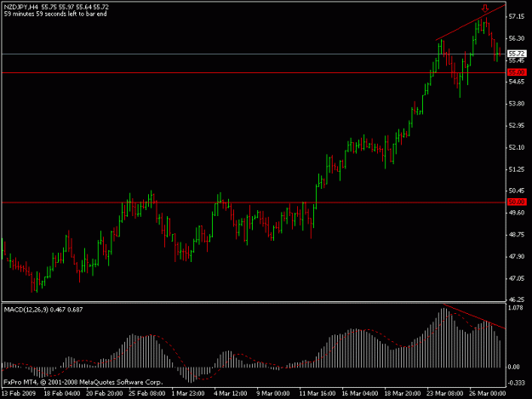Click the 0.00 MACD scale label
532x399 pixels.
point(514,367)
